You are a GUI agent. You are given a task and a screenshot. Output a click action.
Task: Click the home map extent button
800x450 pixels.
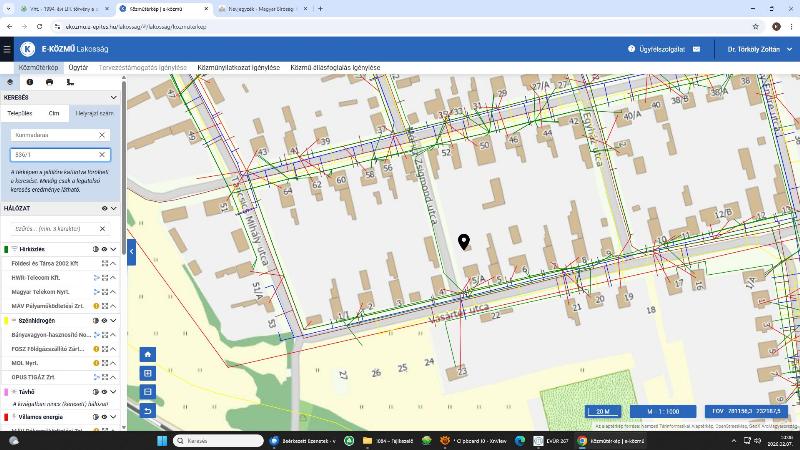(148, 354)
